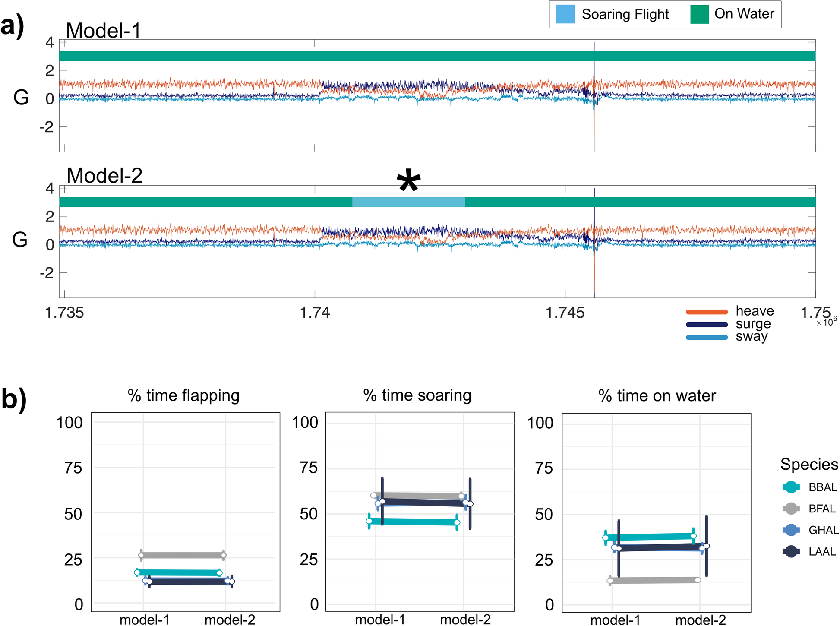The width and height of the screenshot is (840, 626).
Task: Click the x-axis tick label 1.735
Action: coord(64,313)
